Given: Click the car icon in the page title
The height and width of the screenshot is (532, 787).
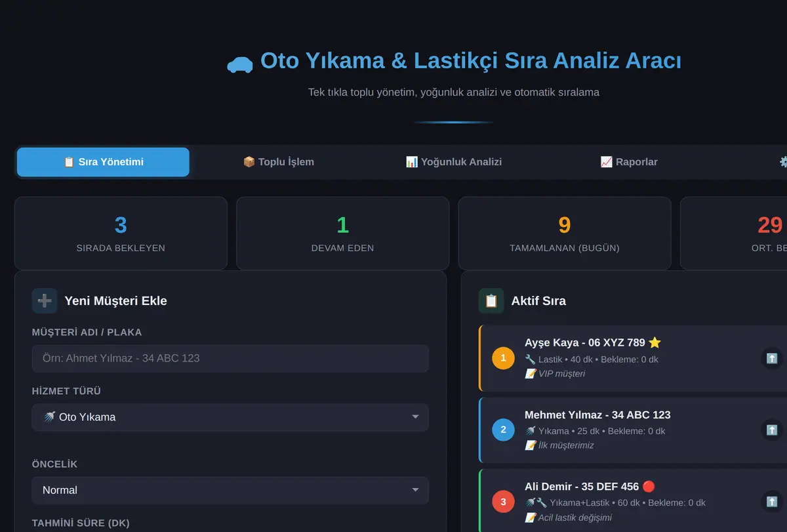Looking at the screenshot, I should 240,64.
